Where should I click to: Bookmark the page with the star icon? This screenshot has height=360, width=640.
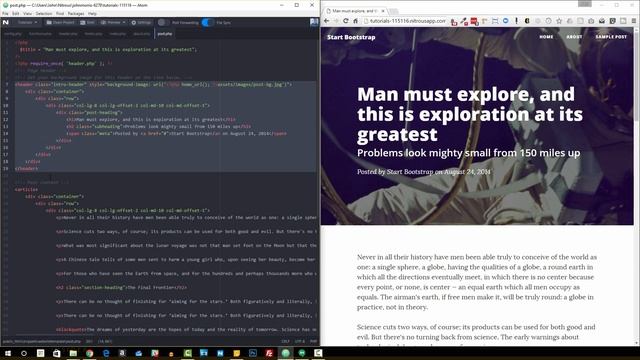click(559, 21)
